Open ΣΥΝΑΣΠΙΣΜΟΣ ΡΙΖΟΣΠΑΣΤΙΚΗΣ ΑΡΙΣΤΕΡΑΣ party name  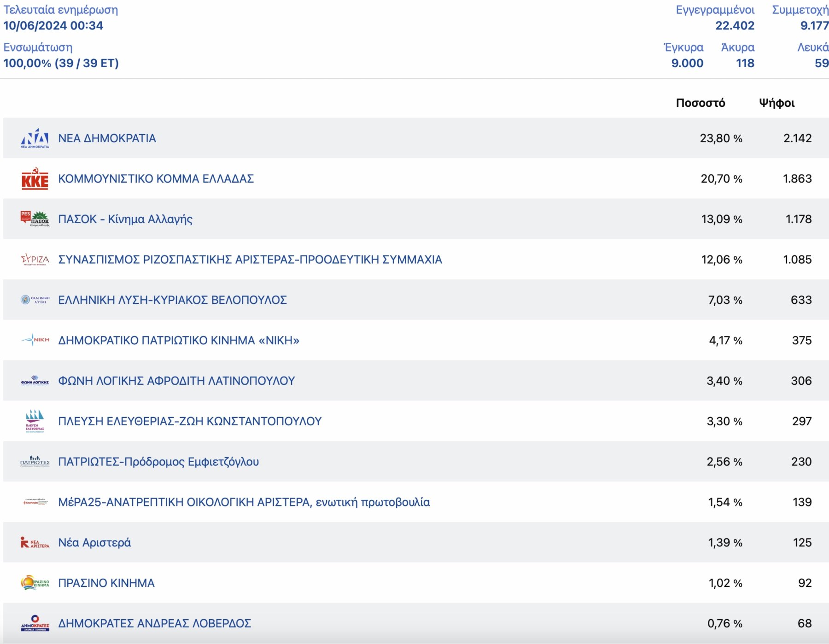tap(250, 260)
